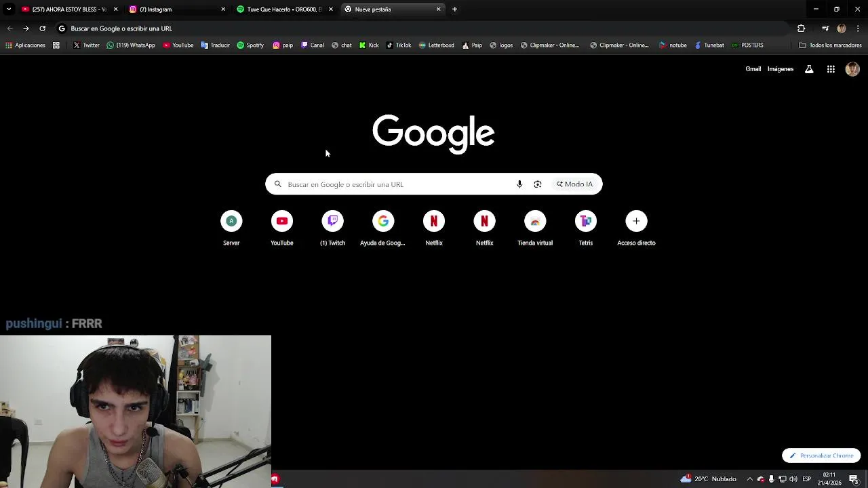This screenshot has height=488, width=868.
Task: Reload the current page
Action: [x=42, y=28]
